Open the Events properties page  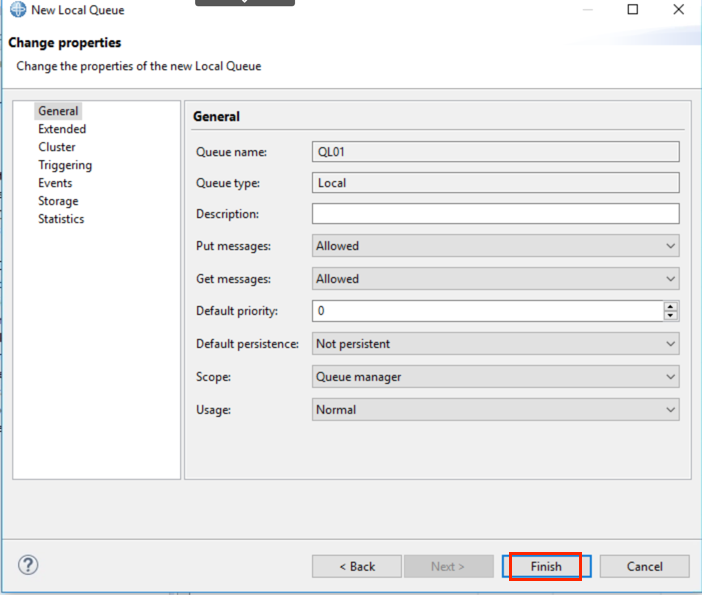click(55, 183)
